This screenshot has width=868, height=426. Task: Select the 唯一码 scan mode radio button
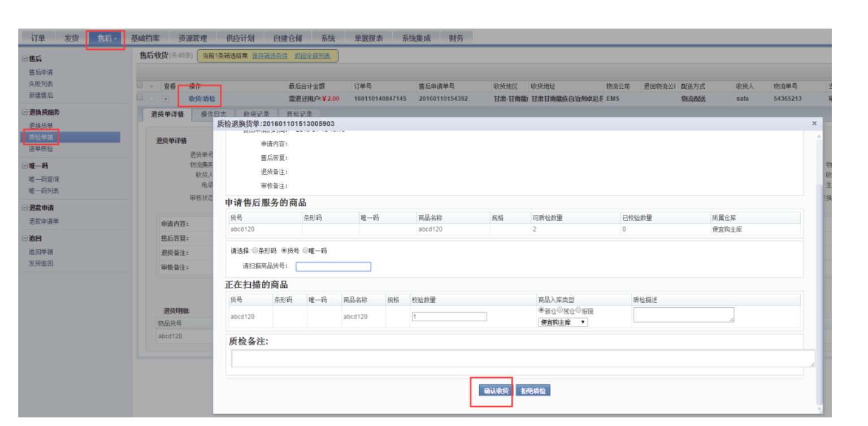pyautogui.click(x=306, y=250)
